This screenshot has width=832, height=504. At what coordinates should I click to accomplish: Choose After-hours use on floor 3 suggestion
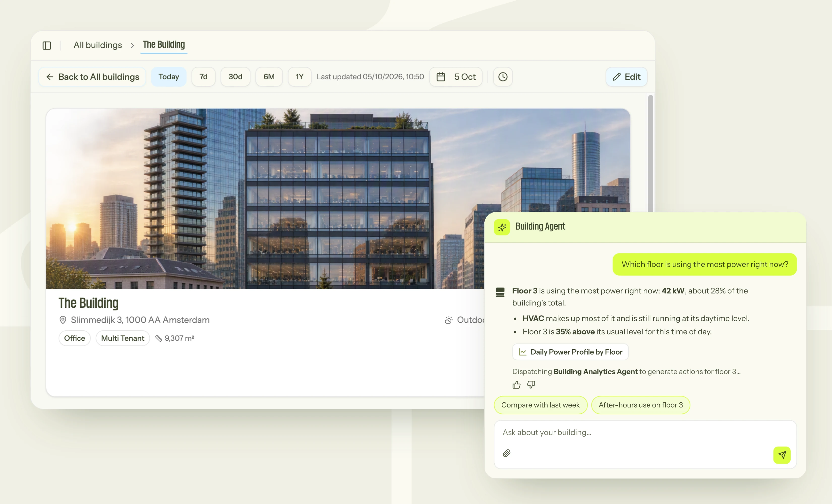click(x=641, y=405)
